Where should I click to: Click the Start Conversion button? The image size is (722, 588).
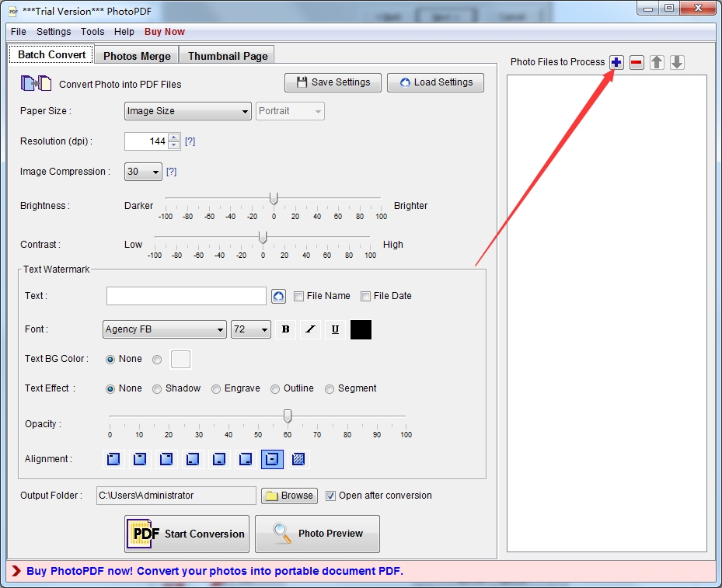point(187,534)
